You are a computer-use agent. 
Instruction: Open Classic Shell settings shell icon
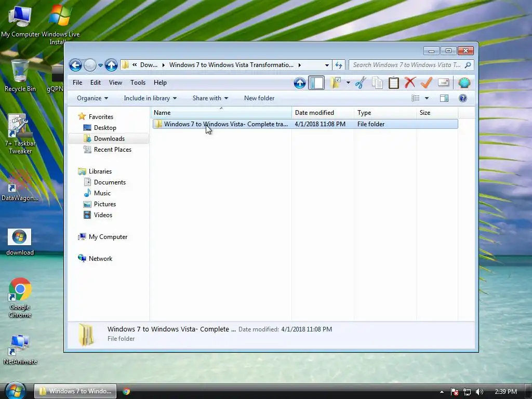click(x=464, y=83)
